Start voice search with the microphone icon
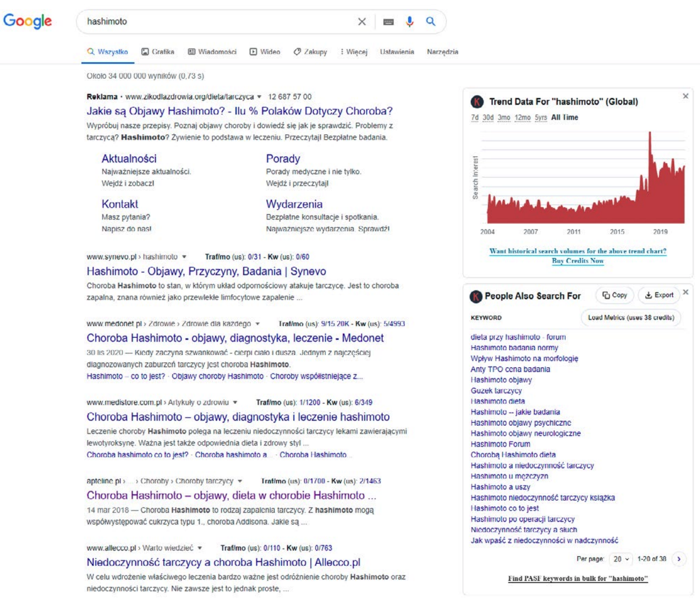The height and width of the screenshot is (599, 700). click(x=410, y=21)
